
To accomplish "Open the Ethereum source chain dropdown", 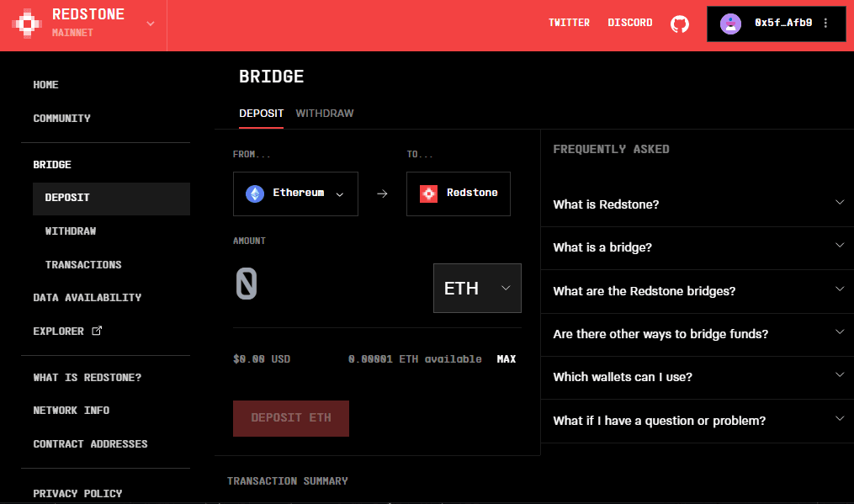I will 295,194.
